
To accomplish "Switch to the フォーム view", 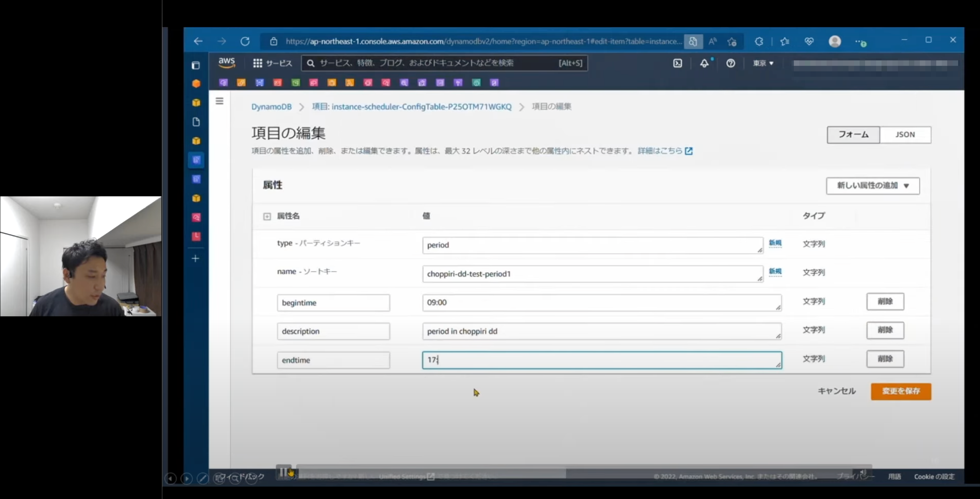I will [853, 135].
